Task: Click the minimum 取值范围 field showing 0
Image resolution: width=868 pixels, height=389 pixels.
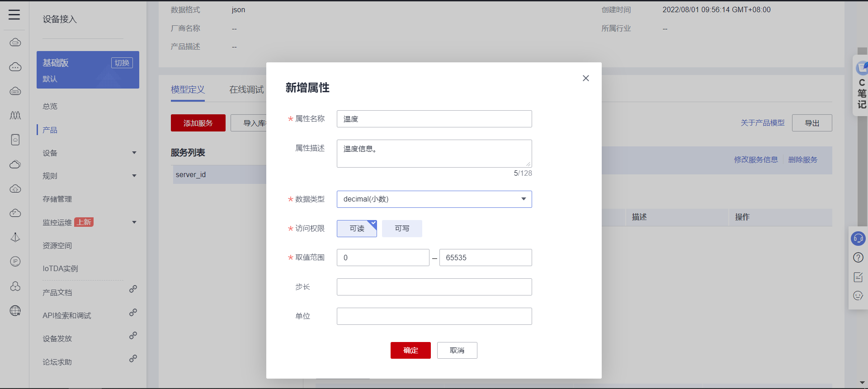Action: point(383,258)
